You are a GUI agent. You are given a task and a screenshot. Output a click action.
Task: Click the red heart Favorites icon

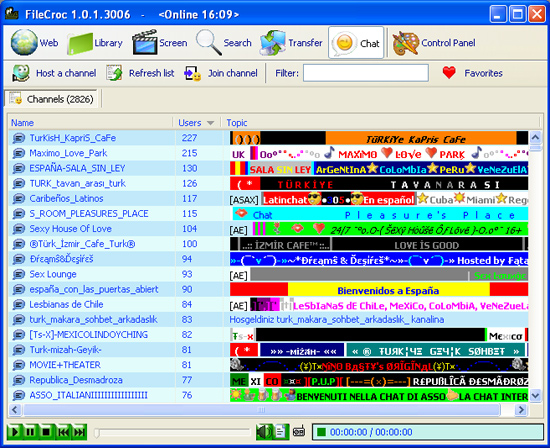click(x=449, y=73)
